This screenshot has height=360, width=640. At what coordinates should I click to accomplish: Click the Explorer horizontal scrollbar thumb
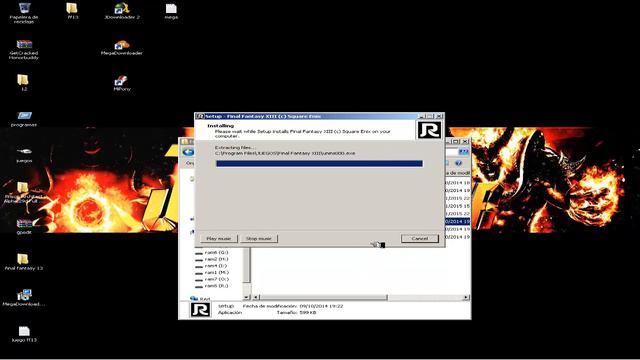click(x=323, y=298)
